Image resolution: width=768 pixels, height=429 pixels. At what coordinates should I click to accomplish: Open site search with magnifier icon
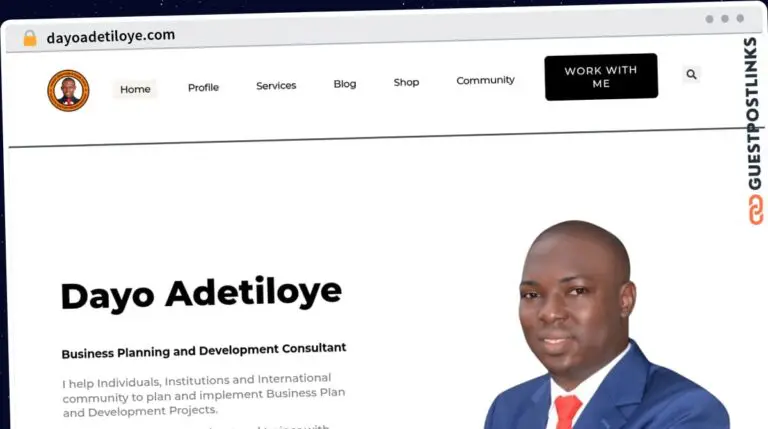coord(691,74)
